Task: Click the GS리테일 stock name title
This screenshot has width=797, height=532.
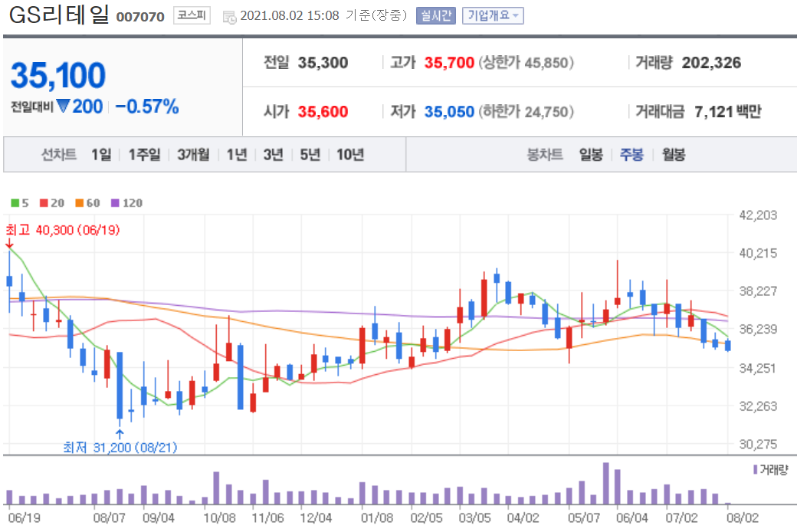Action: (59, 15)
